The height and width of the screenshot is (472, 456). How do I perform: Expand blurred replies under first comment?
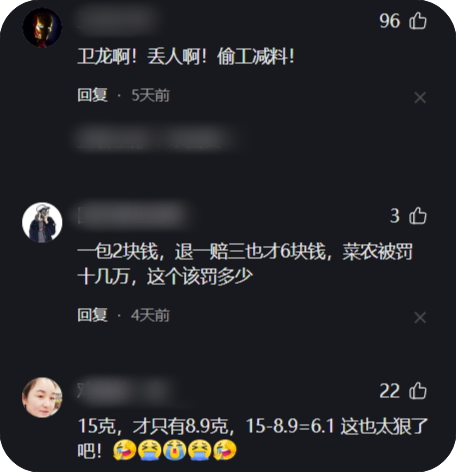(x=155, y=138)
